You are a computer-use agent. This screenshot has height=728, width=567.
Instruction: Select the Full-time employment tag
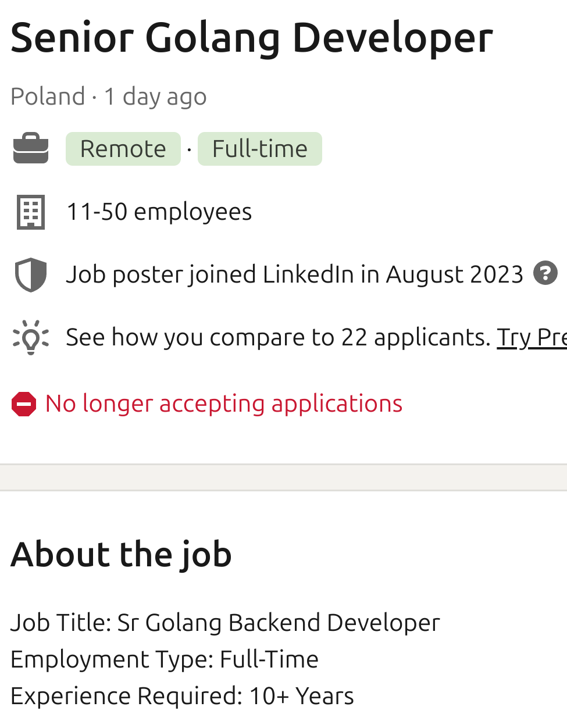coord(259,149)
